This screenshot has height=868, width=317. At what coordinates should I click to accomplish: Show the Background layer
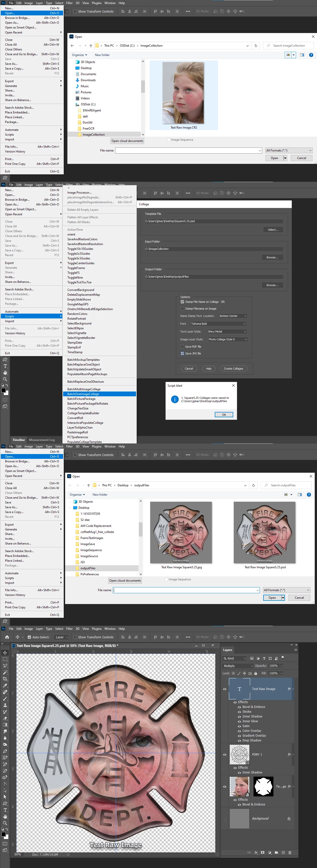225,819
